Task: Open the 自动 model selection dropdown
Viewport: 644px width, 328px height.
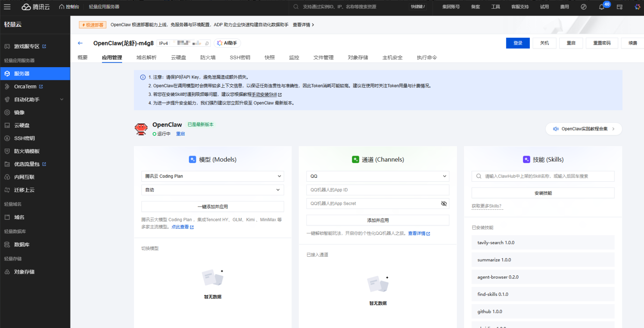Action: [x=212, y=190]
